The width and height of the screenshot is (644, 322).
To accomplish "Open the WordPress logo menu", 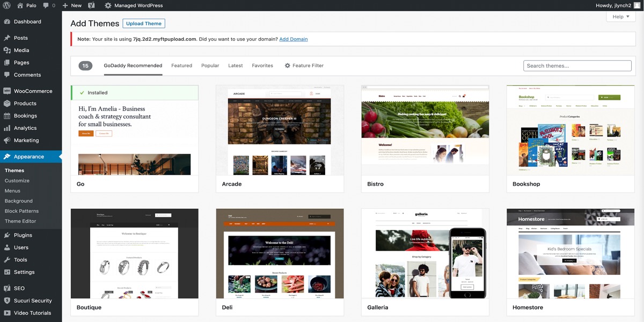I will coord(7,5).
